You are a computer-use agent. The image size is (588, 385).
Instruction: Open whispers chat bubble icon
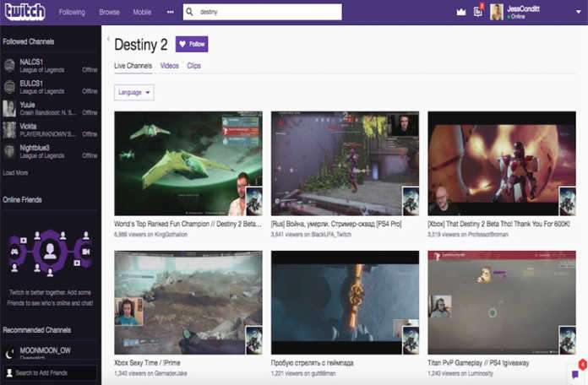575,373
